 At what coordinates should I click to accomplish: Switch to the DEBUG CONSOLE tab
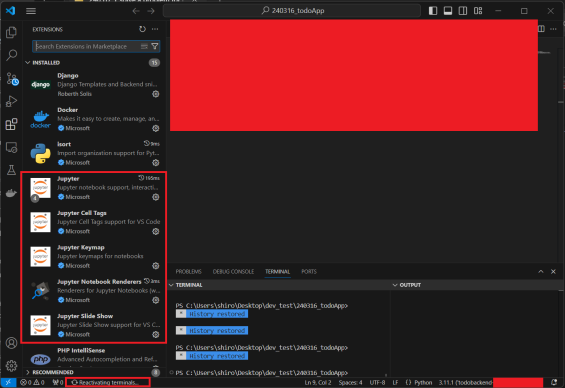coord(233,272)
